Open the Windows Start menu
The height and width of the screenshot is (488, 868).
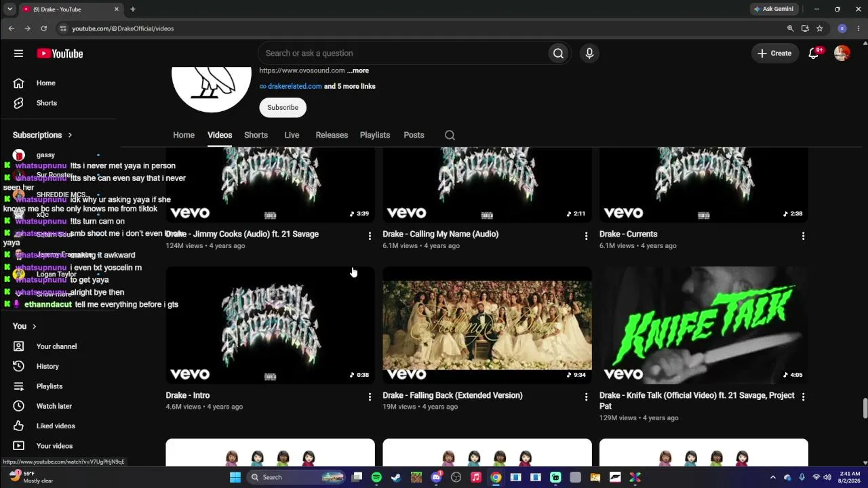[235, 477]
